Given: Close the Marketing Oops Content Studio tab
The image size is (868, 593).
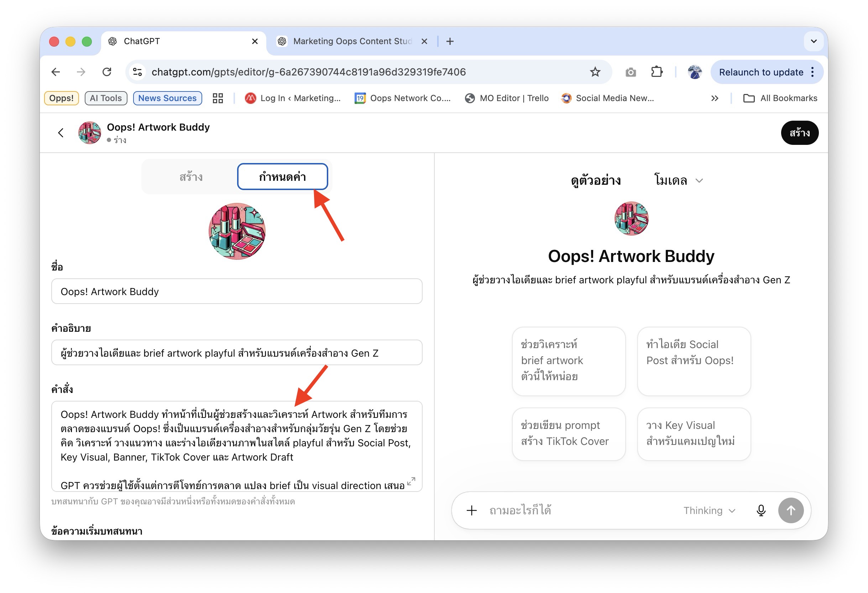Looking at the screenshot, I should tap(424, 41).
